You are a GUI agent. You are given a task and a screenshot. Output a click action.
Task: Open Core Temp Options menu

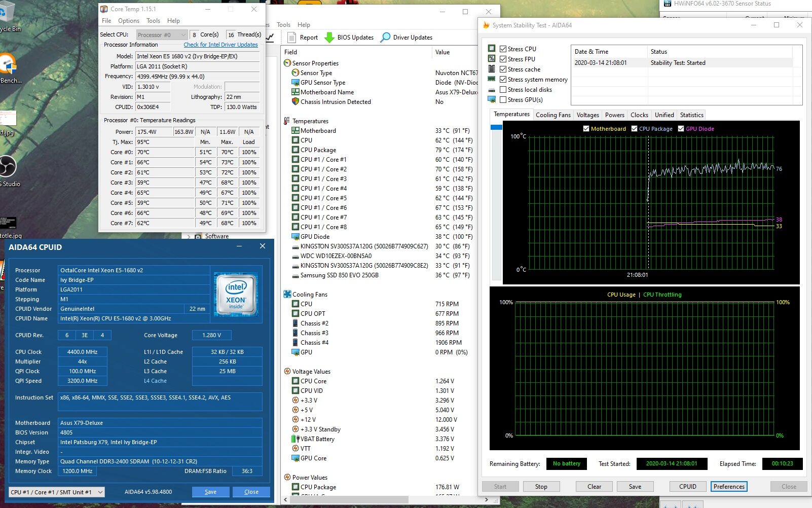pyautogui.click(x=129, y=21)
